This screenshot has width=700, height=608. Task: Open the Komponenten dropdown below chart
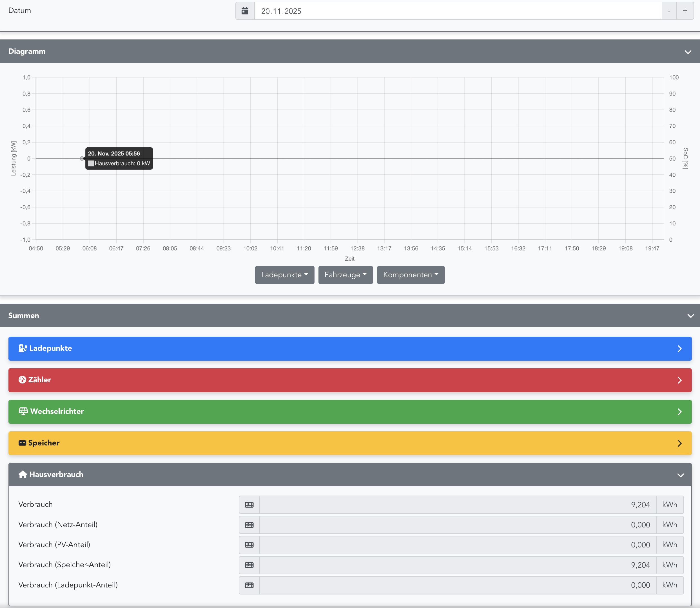click(410, 275)
